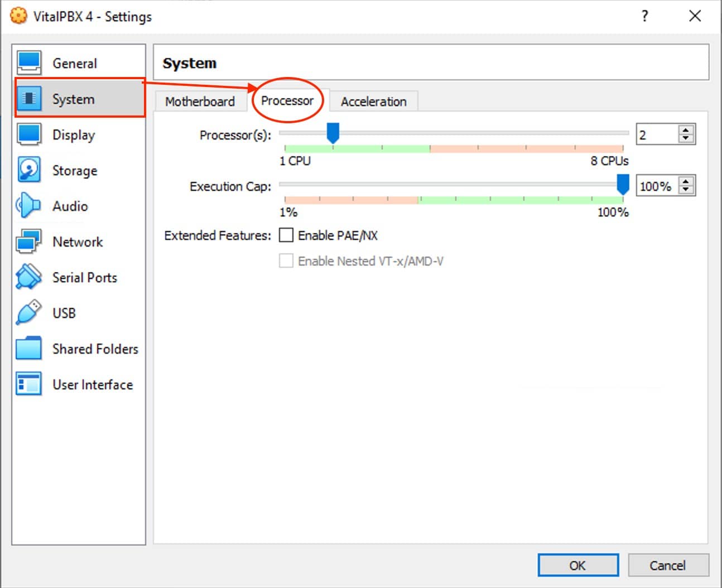Screen dimensions: 722x588
Task: Switch to the Motherboard tab
Action: tap(200, 102)
